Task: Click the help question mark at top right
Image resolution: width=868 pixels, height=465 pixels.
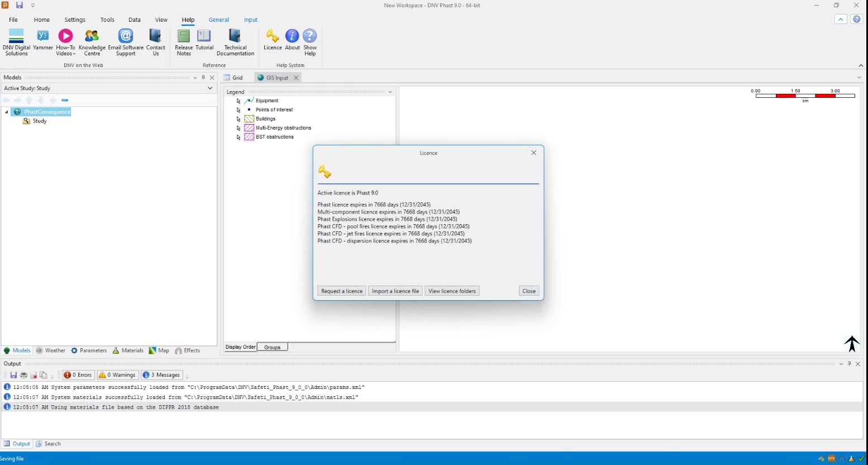Action: click(x=857, y=20)
